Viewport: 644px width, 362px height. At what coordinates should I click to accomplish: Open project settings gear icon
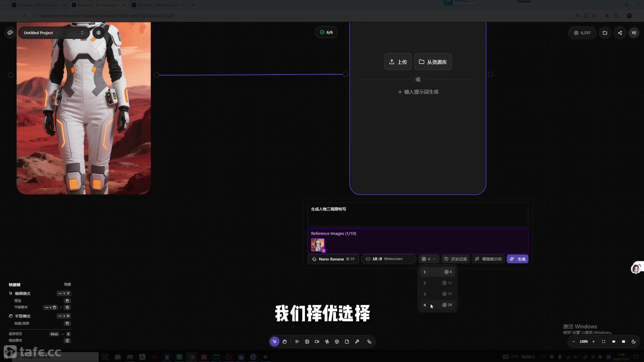[99, 33]
